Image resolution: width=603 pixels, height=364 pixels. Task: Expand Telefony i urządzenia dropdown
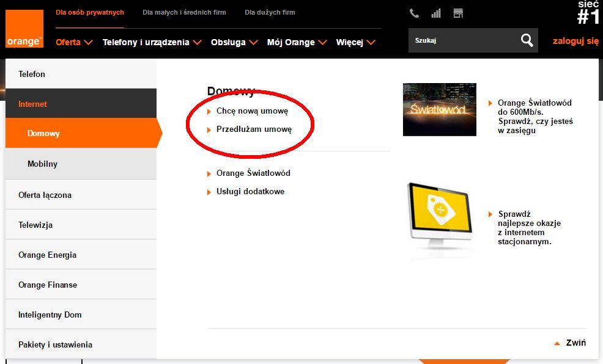tap(152, 42)
